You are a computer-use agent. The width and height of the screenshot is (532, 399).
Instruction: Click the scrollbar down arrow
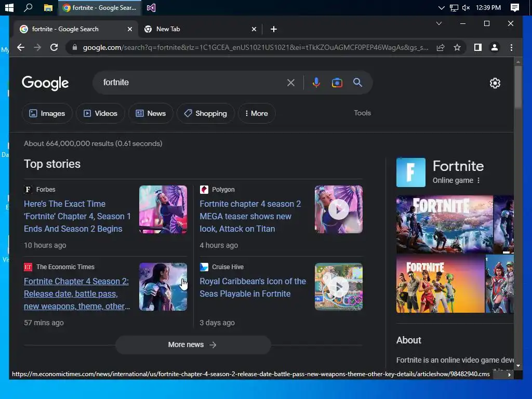[518, 366]
